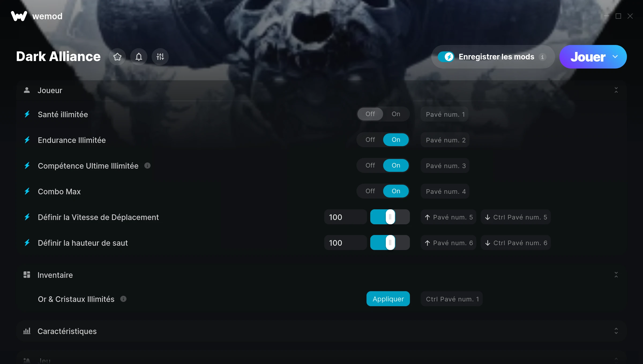Click the hauteur de saut value field
The image size is (643, 364).
(346, 243)
